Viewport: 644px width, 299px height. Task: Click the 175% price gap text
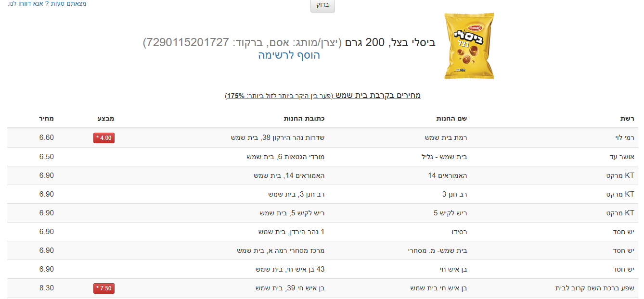tap(236, 96)
